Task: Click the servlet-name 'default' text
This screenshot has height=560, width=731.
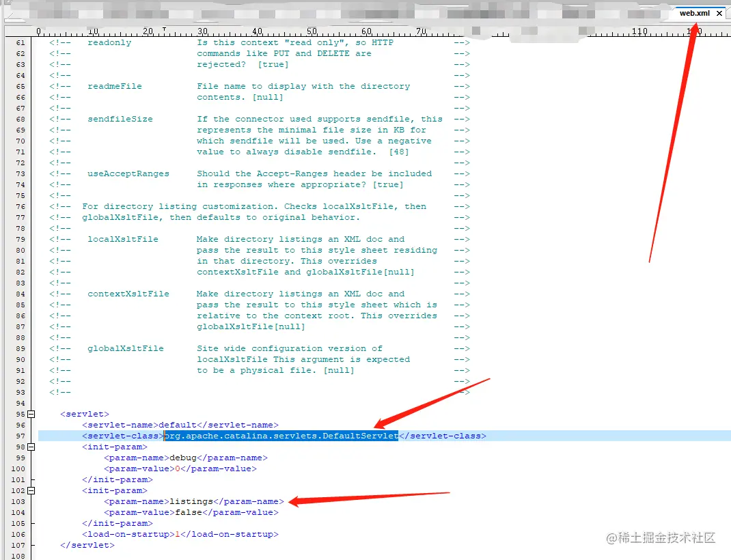Action: [x=178, y=425]
